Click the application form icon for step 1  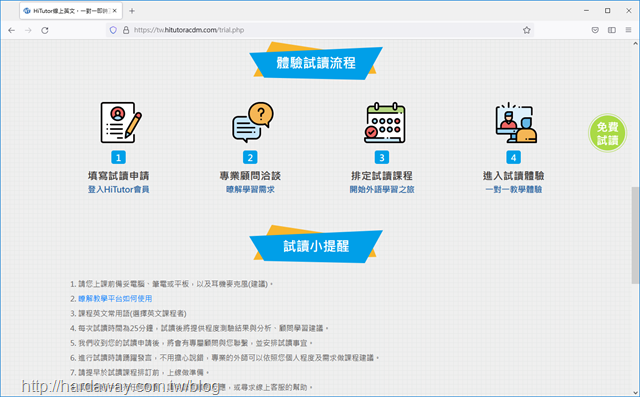click(x=120, y=122)
